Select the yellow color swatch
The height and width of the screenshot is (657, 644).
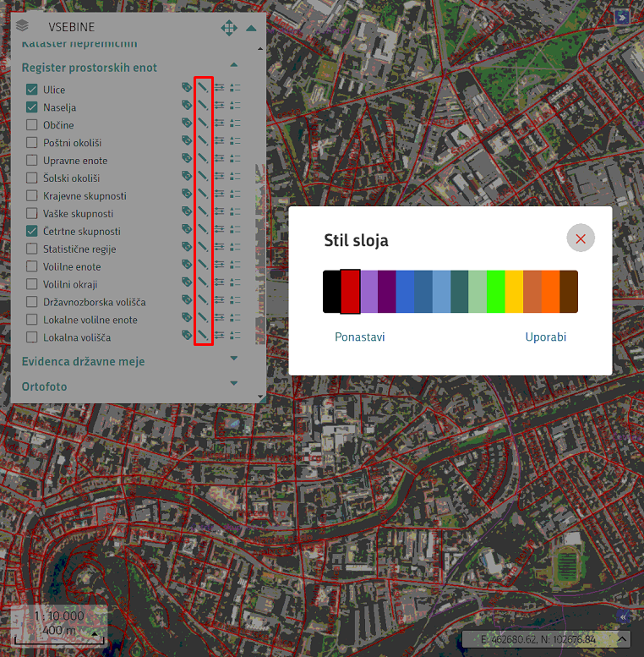pos(514,292)
